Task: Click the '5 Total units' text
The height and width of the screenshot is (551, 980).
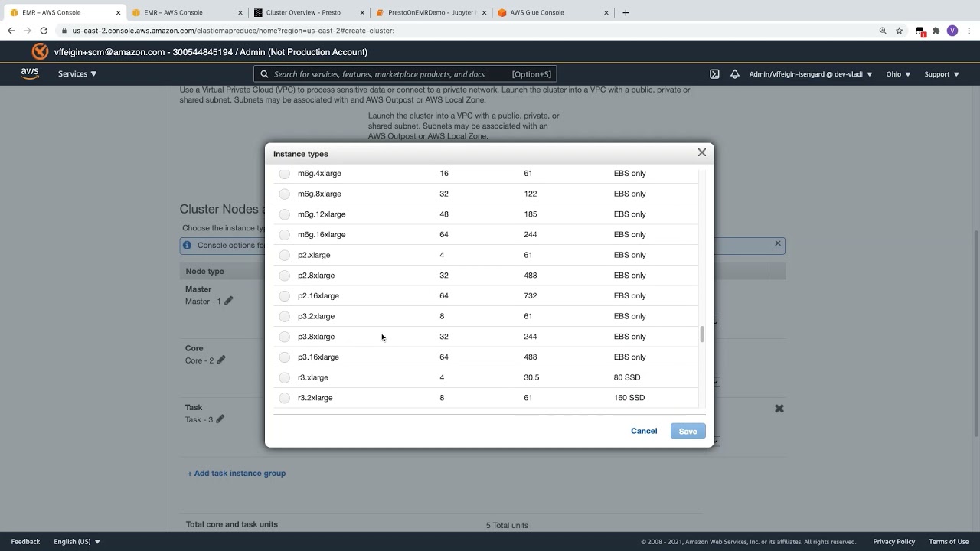Action: pyautogui.click(x=507, y=525)
